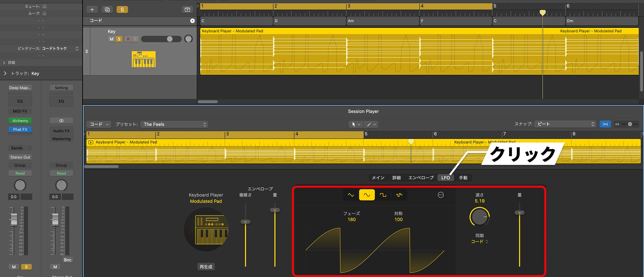Viewport: 644px width, 277px height.
Task: Choose the random sample-and-hold waveform icon
Action: click(x=399, y=195)
